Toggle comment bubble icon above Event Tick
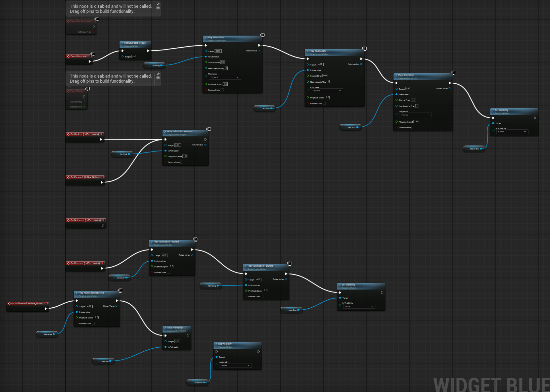This screenshot has width=550, height=392. coord(158,78)
